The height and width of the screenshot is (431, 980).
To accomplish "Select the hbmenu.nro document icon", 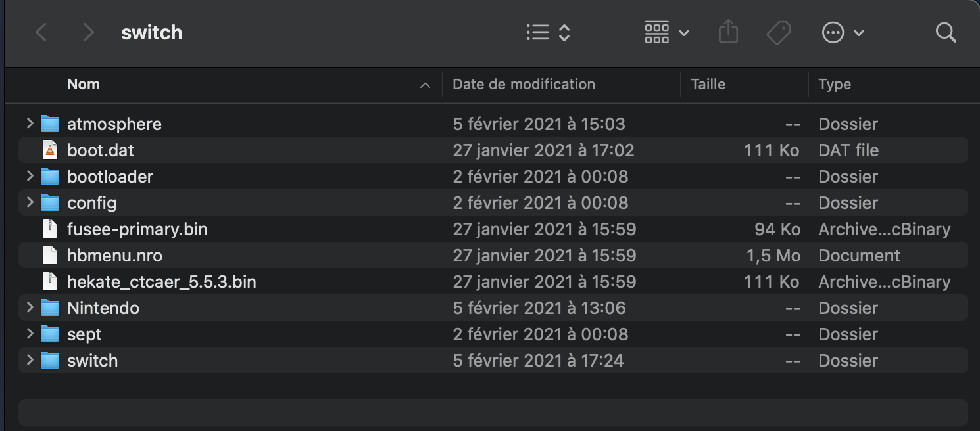I will click(50, 256).
